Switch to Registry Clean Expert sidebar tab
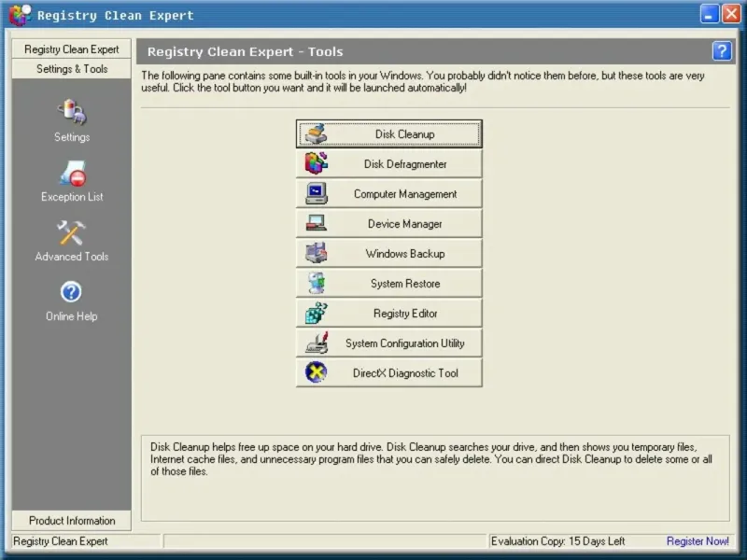Viewport: 747px width, 560px height. pos(72,49)
